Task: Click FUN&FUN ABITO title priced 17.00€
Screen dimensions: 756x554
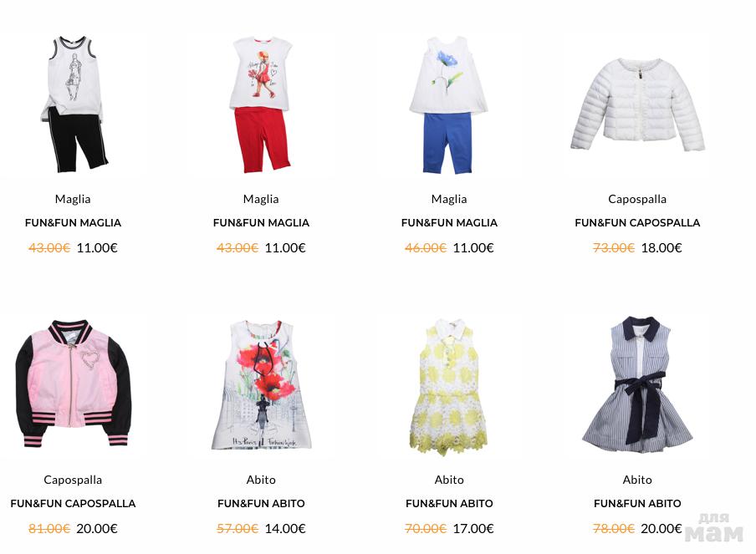Action: [449, 503]
